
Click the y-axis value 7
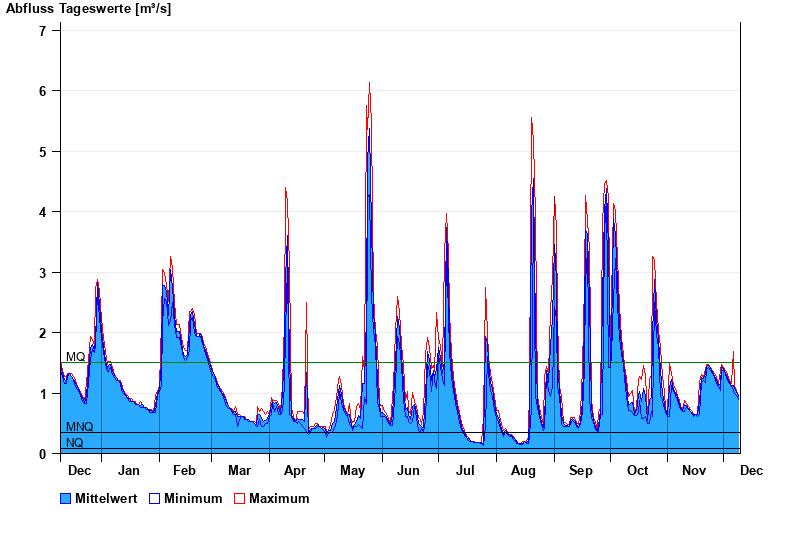43,30
